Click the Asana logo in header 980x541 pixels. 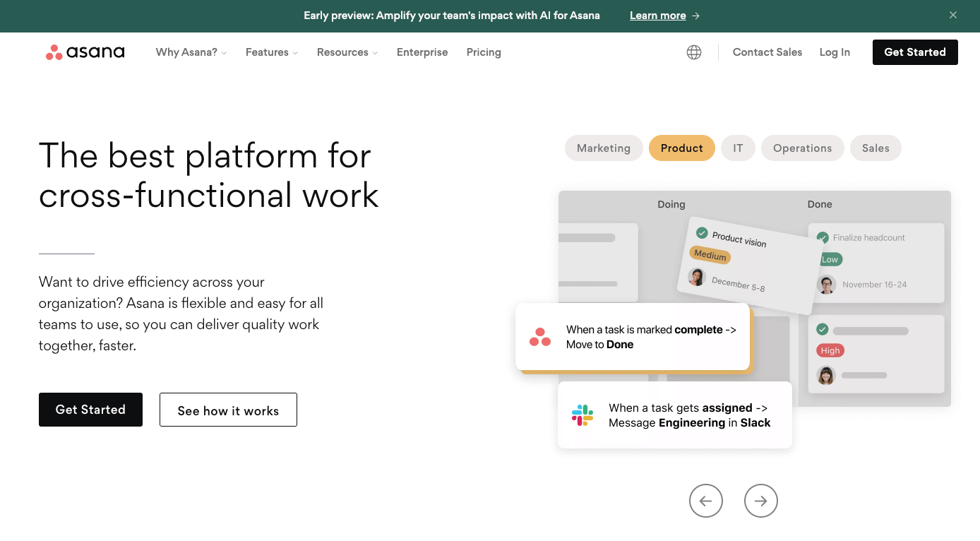tap(85, 52)
